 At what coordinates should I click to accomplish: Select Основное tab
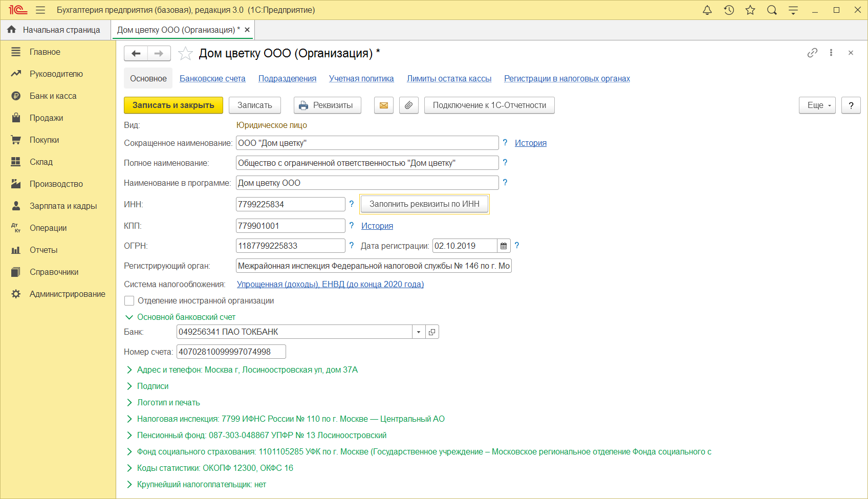(148, 79)
